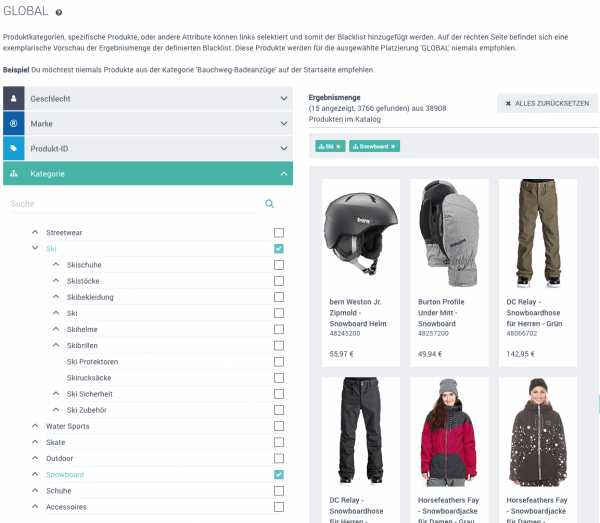
Task: Click the ALLES ZURÜCKSETZEN button
Action: (x=547, y=103)
